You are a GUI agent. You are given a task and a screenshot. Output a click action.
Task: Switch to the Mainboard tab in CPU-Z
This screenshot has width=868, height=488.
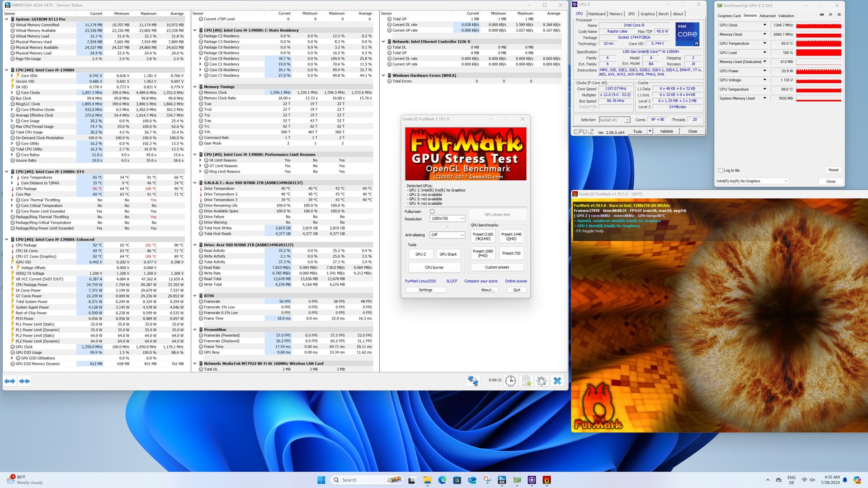point(597,14)
